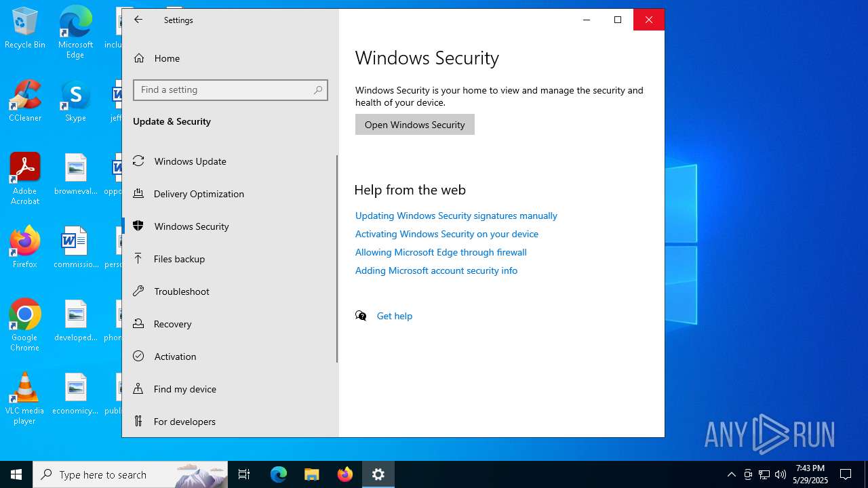This screenshot has width=868, height=488.
Task: Close the Settings window
Action: coord(649,20)
